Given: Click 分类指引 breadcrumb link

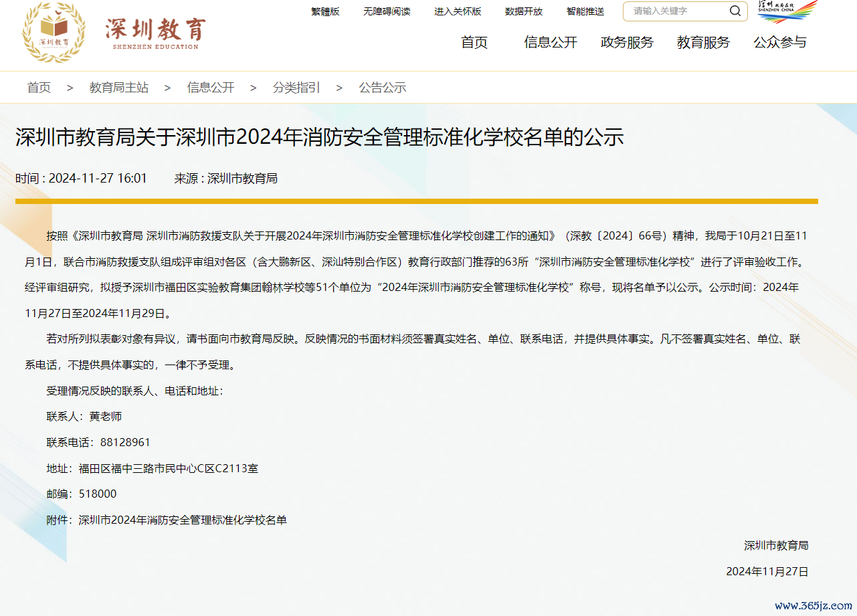Looking at the screenshot, I should pyautogui.click(x=296, y=88).
